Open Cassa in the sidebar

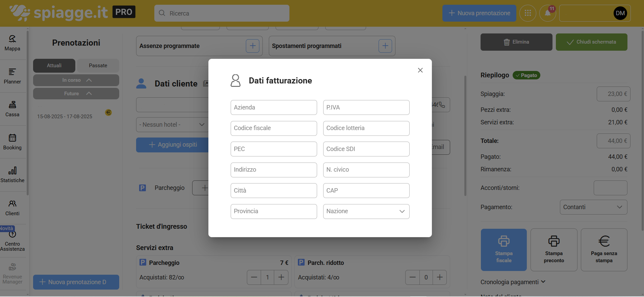tap(12, 109)
